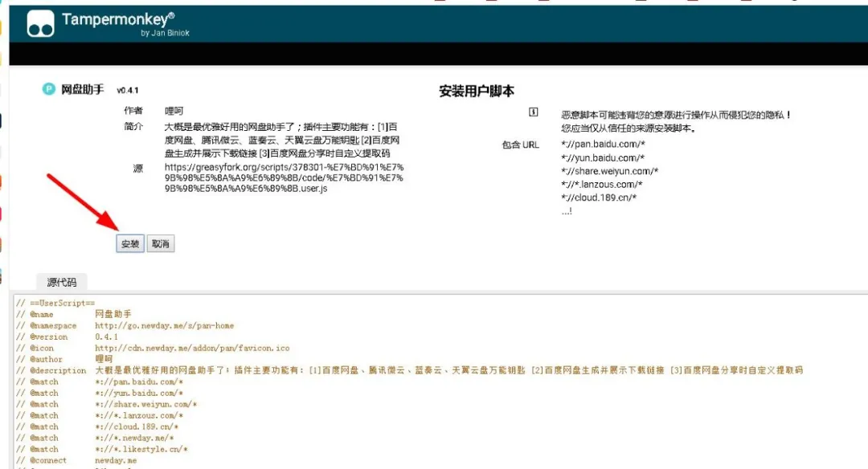Image resolution: width=868 pixels, height=469 pixels.
Task: Click the greasyfork.org source URL text
Action: [x=284, y=177]
